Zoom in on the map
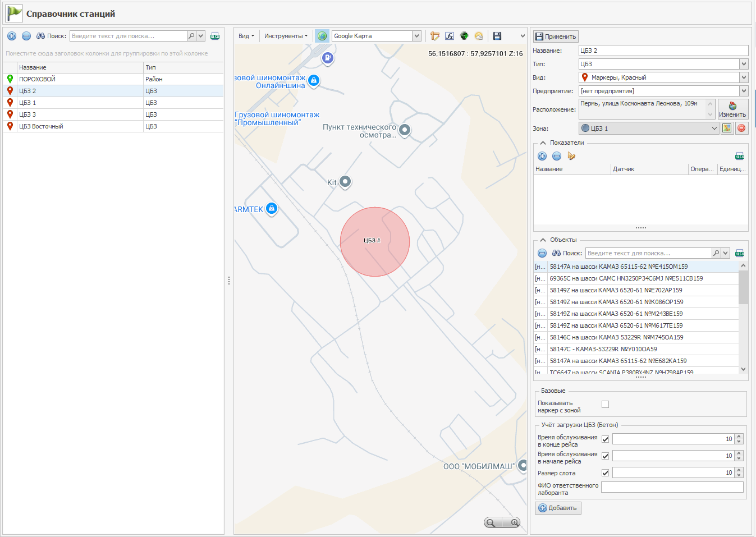Viewport: 756px width, 537px height. [x=514, y=522]
